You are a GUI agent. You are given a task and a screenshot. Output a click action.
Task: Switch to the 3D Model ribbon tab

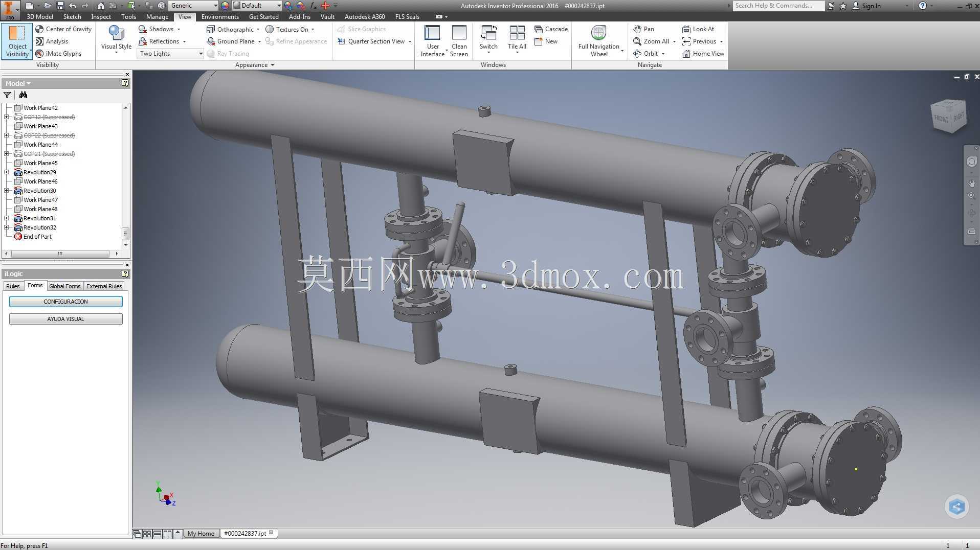tap(40, 17)
